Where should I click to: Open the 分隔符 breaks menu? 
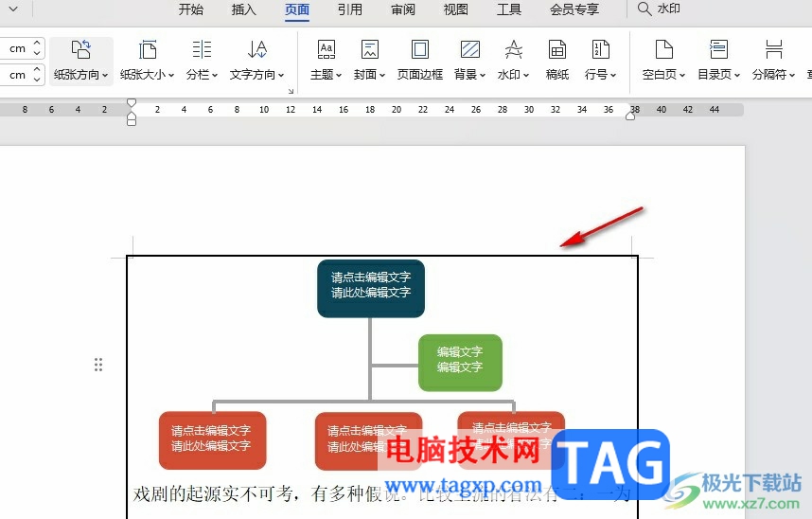pyautogui.click(x=773, y=61)
